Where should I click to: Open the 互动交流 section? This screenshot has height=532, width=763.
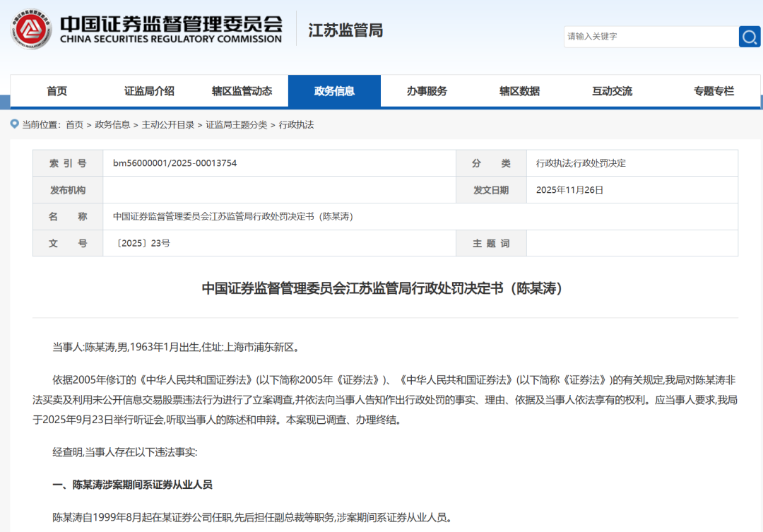(612, 90)
